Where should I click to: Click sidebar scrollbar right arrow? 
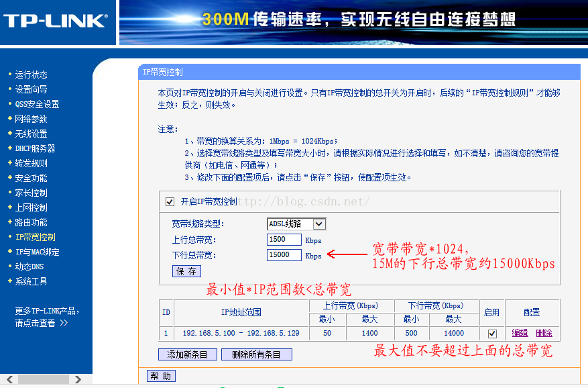point(78,379)
